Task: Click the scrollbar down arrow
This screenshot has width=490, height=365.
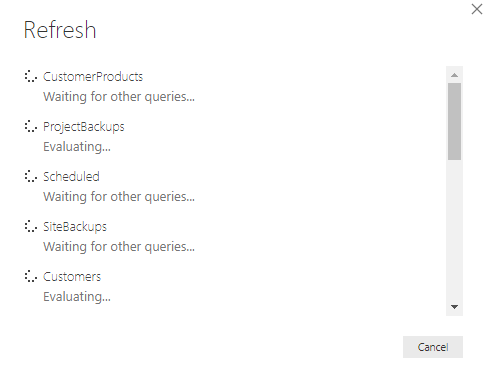Action: point(454,307)
